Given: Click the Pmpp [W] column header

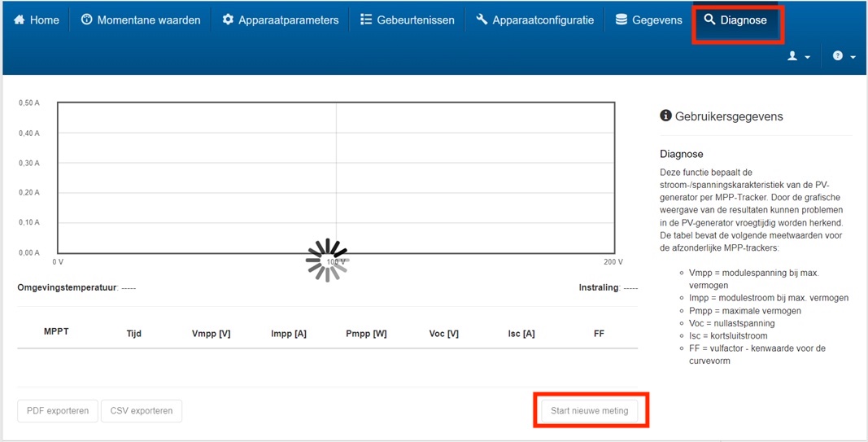Looking at the screenshot, I should [366, 334].
